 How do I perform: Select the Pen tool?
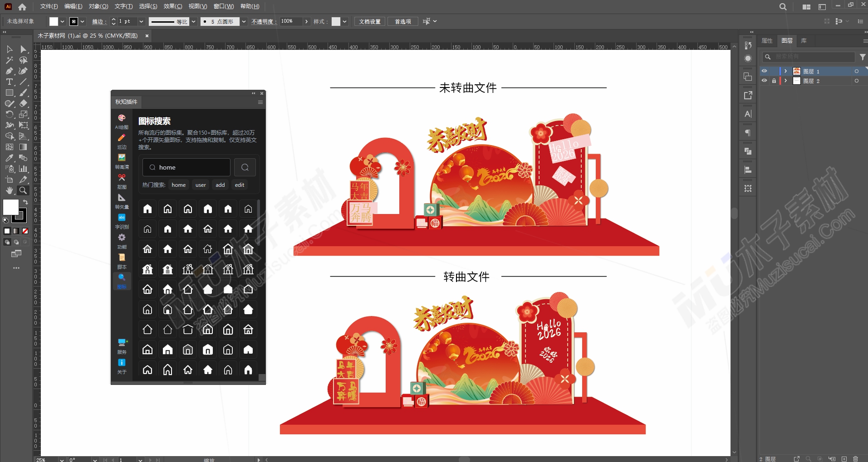(9, 71)
